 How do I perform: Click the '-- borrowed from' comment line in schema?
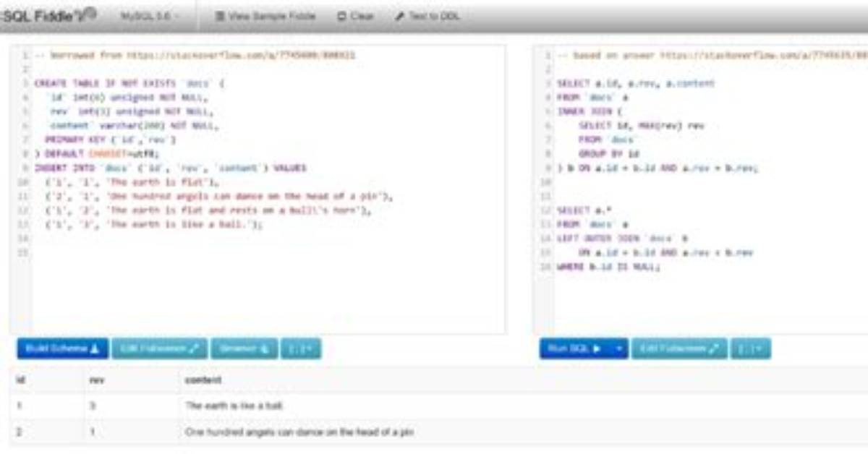195,55
